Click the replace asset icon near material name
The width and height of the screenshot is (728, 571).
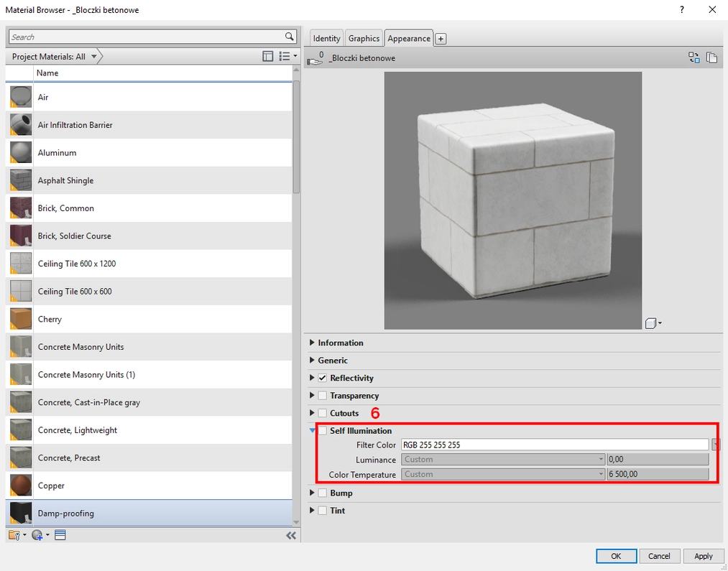point(694,57)
